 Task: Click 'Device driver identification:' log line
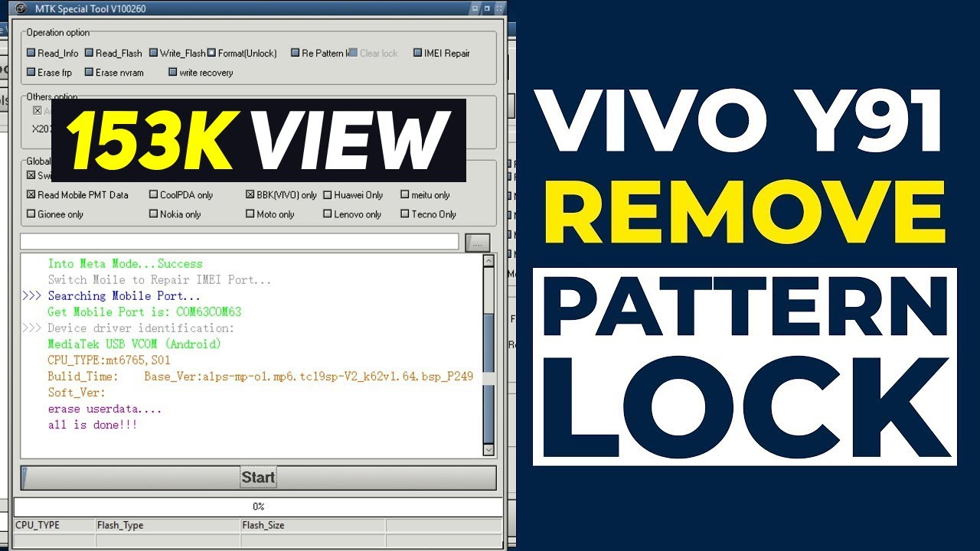[141, 328]
